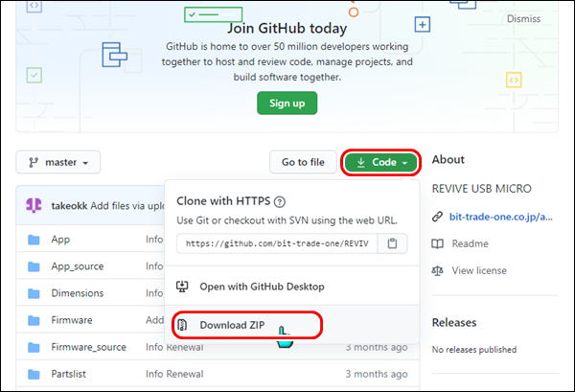
Task: Select the HTTPS clone URL field
Action: [x=277, y=243]
